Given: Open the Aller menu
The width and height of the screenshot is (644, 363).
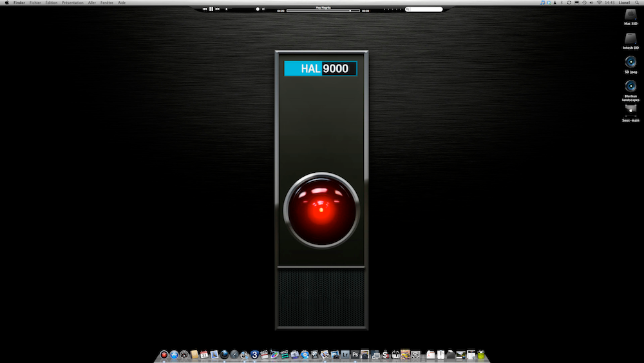Looking at the screenshot, I should coord(92,3).
